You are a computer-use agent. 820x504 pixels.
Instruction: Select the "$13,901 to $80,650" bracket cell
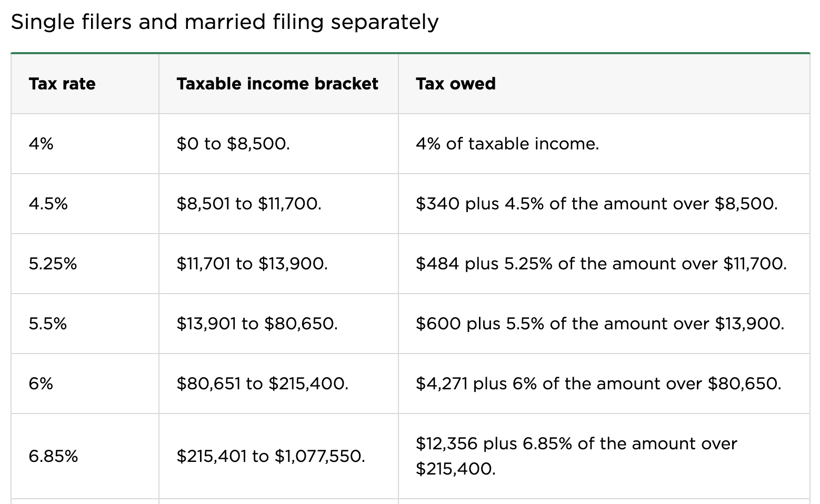(257, 324)
